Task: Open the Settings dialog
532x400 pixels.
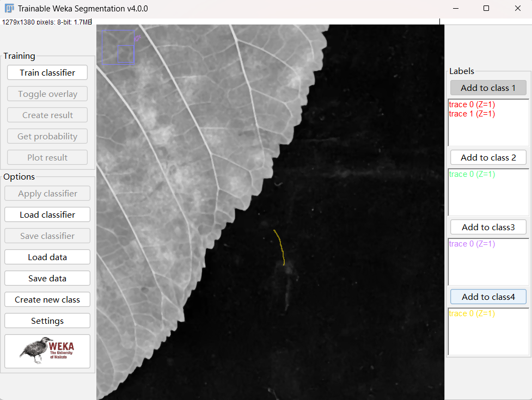Action: point(47,321)
